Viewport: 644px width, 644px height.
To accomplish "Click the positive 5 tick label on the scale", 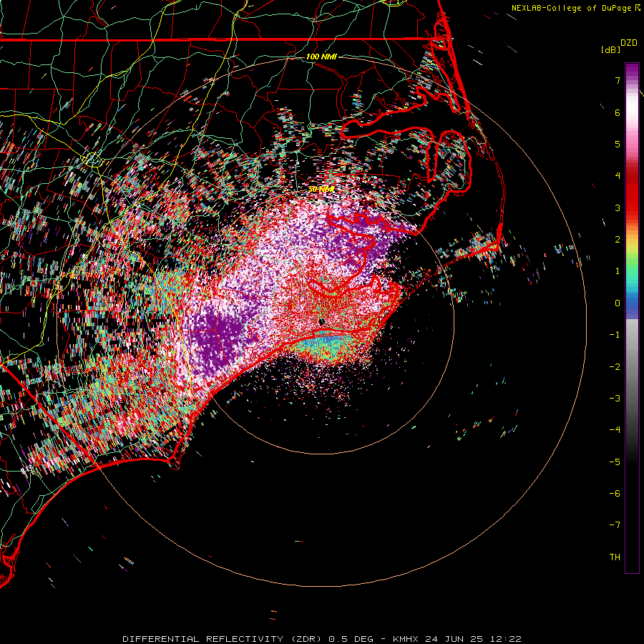I will pyautogui.click(x=618, y=144).
